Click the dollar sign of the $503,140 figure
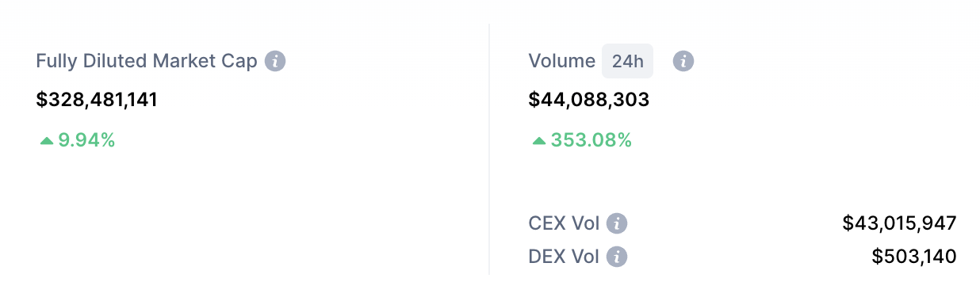980x301 pixels. [x=877, y=257]
